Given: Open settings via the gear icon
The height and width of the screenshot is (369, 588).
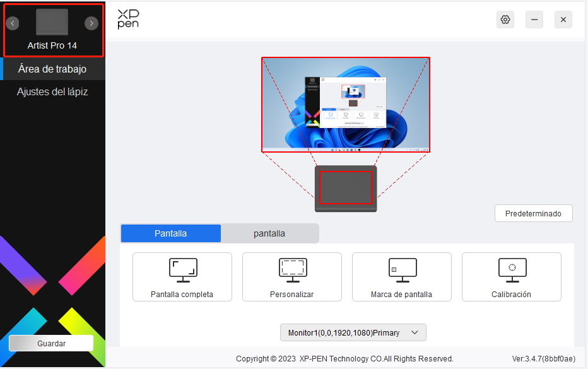Looking at the screenshot, I should 505,20.
